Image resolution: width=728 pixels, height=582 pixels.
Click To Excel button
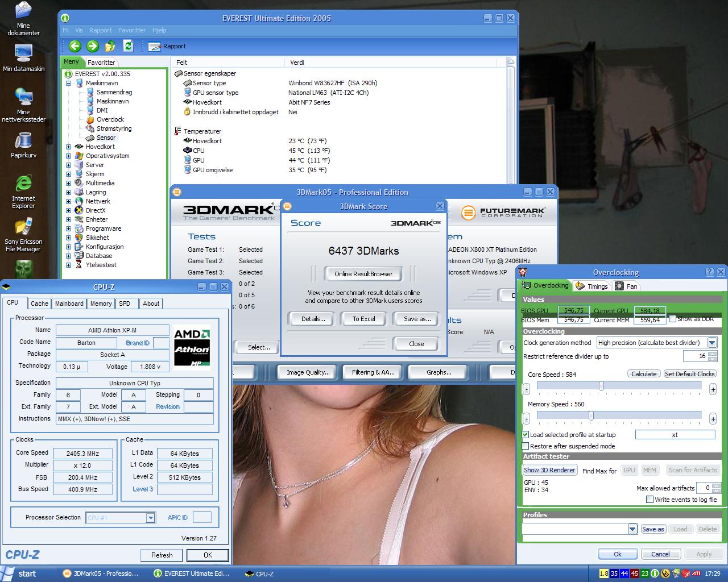(x=364, y=319)
